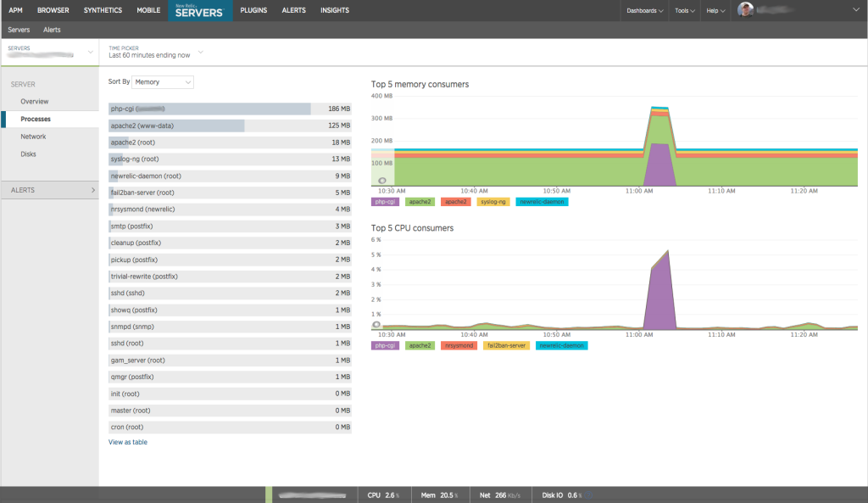Select the smtp (postfix) process row
Screen dimensions: 868x503
(230, 226)
